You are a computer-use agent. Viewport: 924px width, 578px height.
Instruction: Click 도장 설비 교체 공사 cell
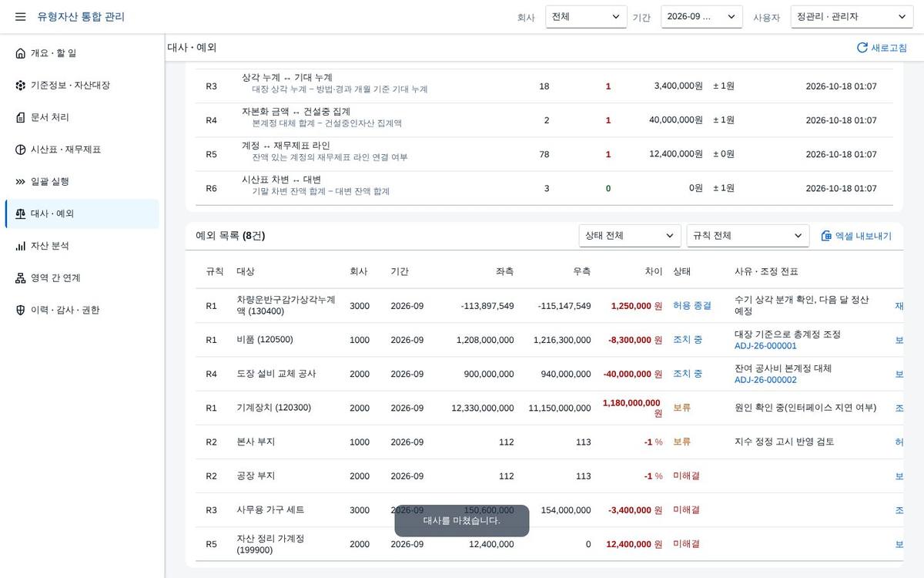tap(276, 374)
